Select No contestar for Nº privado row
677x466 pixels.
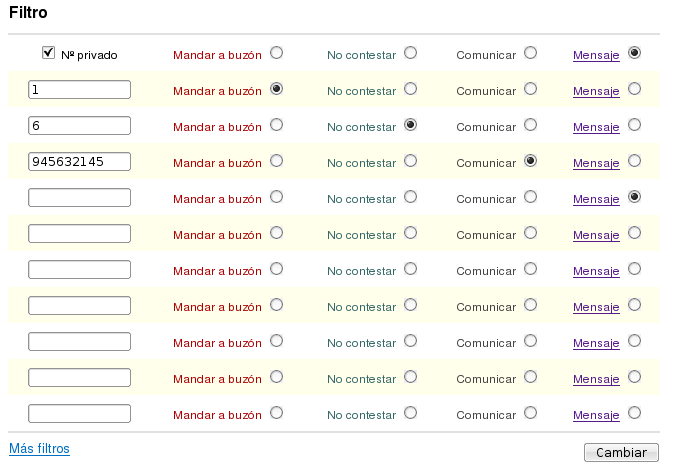tap(410, 52)
